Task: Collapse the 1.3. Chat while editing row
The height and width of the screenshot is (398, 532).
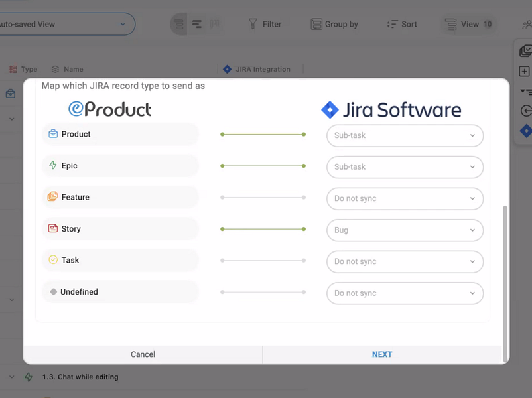Action: pyautogui.click(x=11, y=377)
